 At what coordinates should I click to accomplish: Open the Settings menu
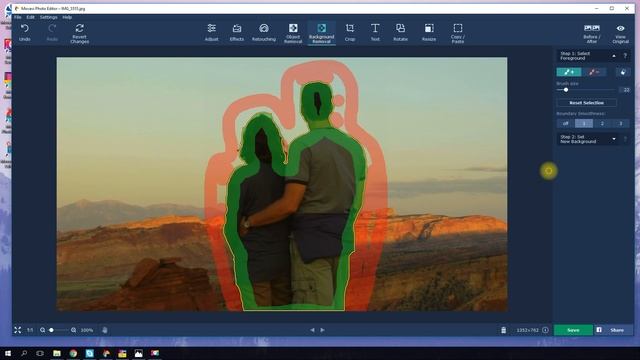pyautogui.click(x=49, y=17)
